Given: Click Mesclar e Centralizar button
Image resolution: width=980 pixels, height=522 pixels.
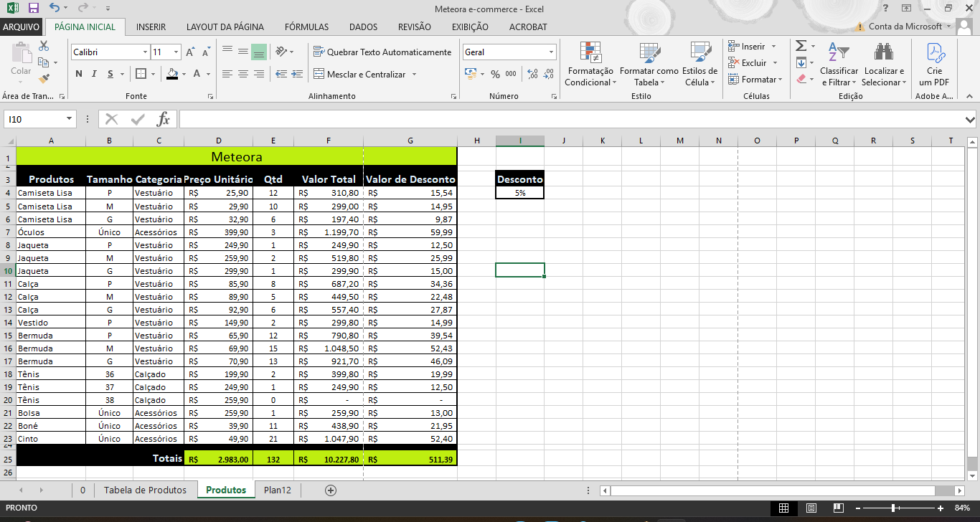Looking at the screenshot, I should [x=359, y=75].
